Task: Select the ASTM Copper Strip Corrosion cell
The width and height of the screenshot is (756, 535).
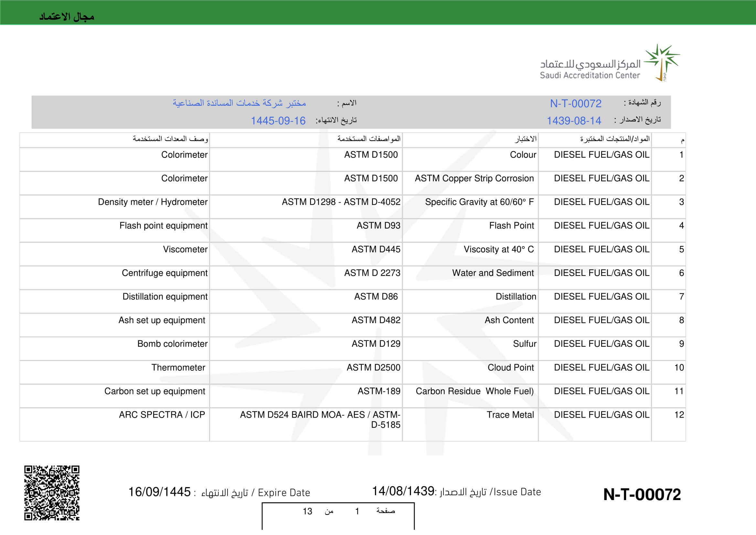Action: point(474,178)
